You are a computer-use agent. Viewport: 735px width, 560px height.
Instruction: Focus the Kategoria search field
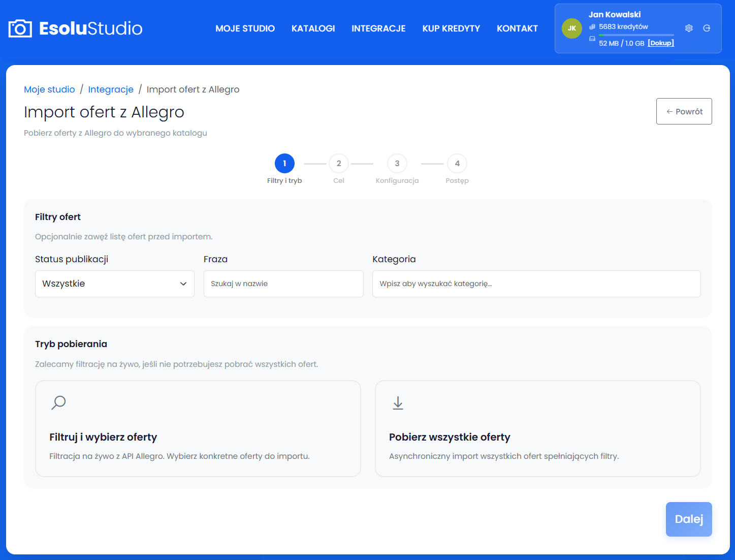pos(536,284)
